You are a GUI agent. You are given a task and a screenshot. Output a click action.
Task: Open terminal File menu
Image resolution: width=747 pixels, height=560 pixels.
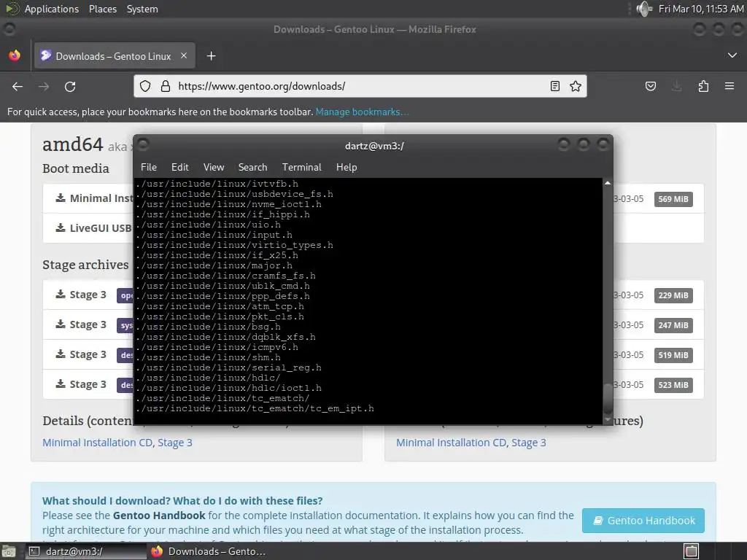149,167
